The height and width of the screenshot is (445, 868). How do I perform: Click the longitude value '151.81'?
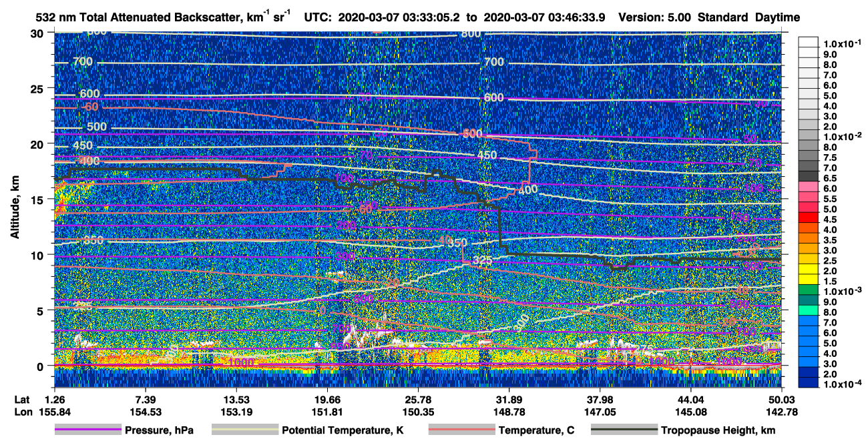coord(327,411)
